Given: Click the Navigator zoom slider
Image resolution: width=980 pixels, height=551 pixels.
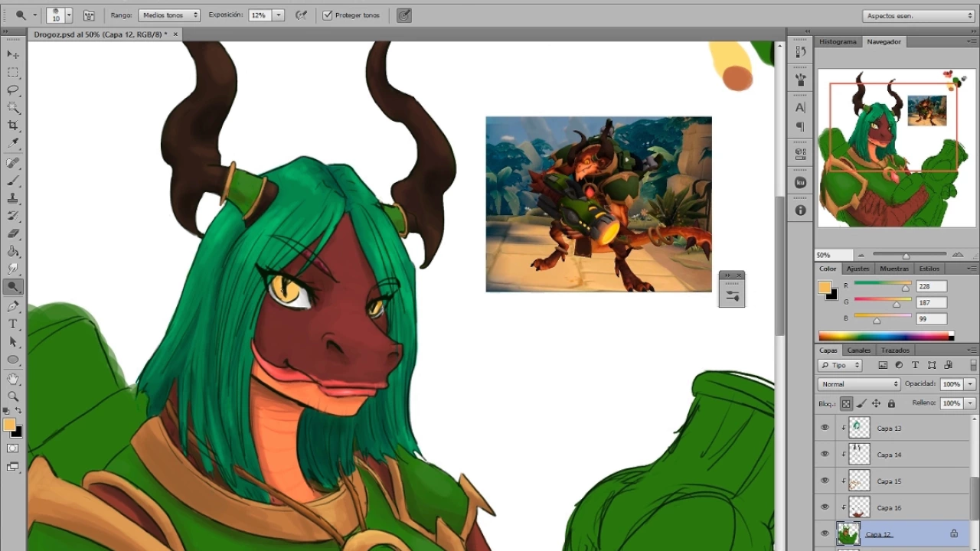Looking at the screenshot, I should point(910,255).
